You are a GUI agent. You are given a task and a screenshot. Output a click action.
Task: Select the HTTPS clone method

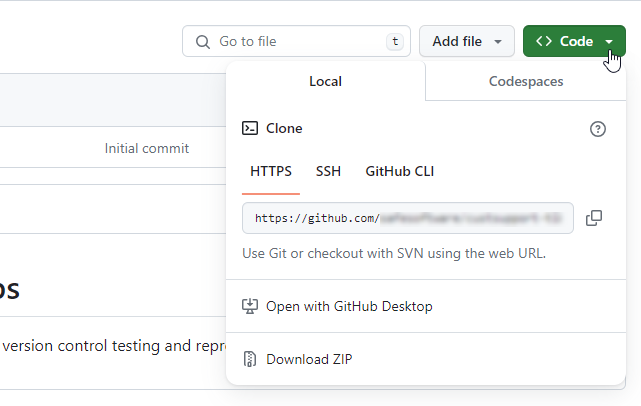[271, 171]
